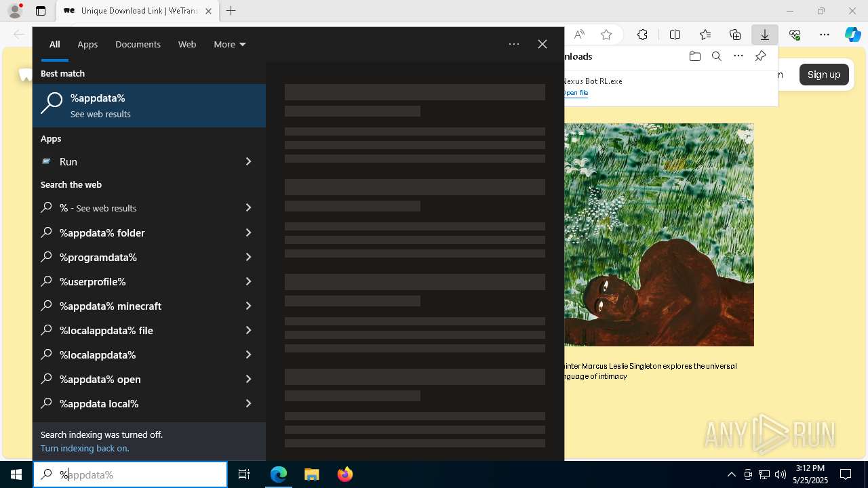Open Edge Settings and more menu
Viewport: 868px width, 488px height.
[x=825, y=35]
